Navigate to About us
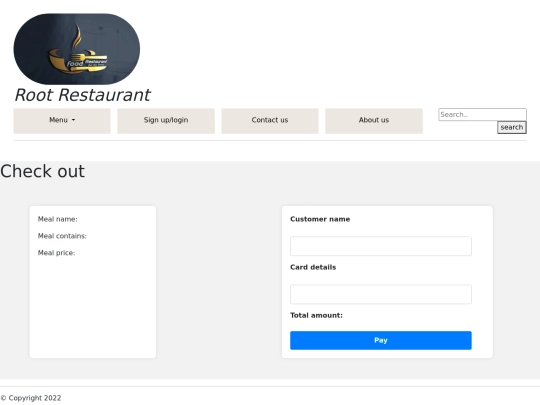The height and width of the screenshot is (405, 540). pyautogui.click(x=374, y=121)
